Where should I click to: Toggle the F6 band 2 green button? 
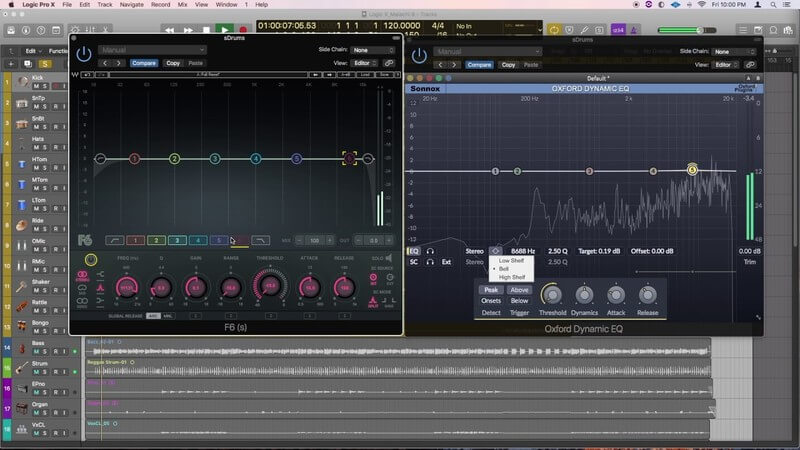click(x=156, y=240)
